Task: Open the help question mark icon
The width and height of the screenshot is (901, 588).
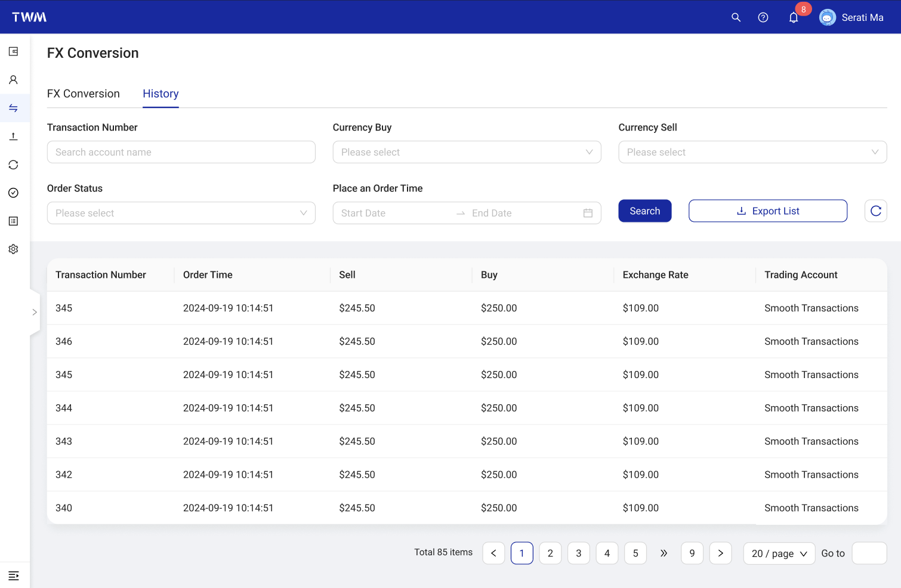Action: point(763,17)
